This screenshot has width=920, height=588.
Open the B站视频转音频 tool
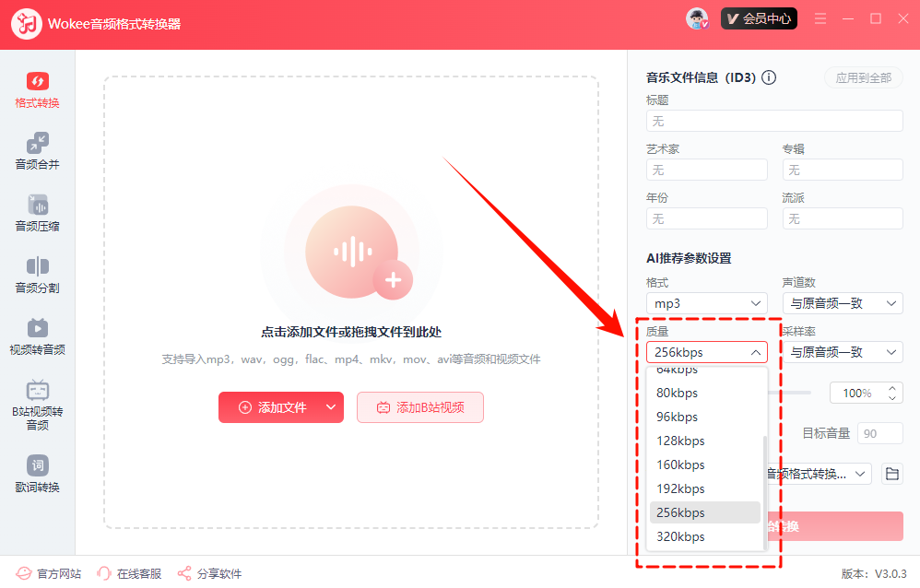pyautogui.click(x=37, y=404)
